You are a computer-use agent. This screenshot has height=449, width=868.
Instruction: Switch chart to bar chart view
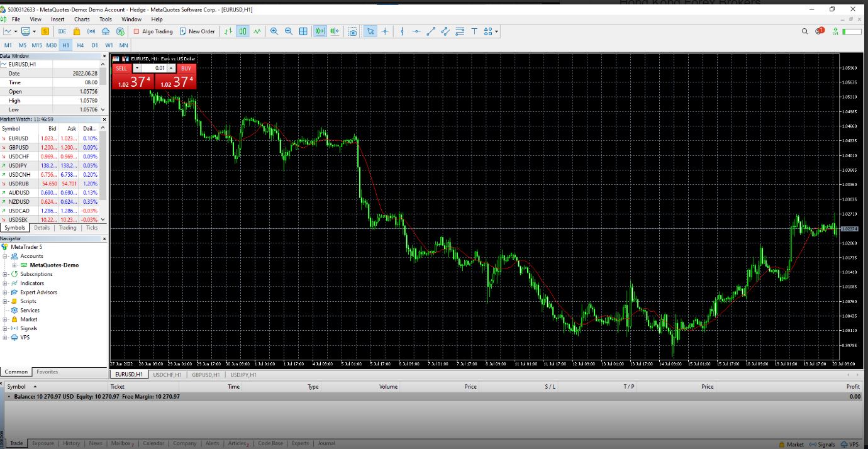[228, 31]
